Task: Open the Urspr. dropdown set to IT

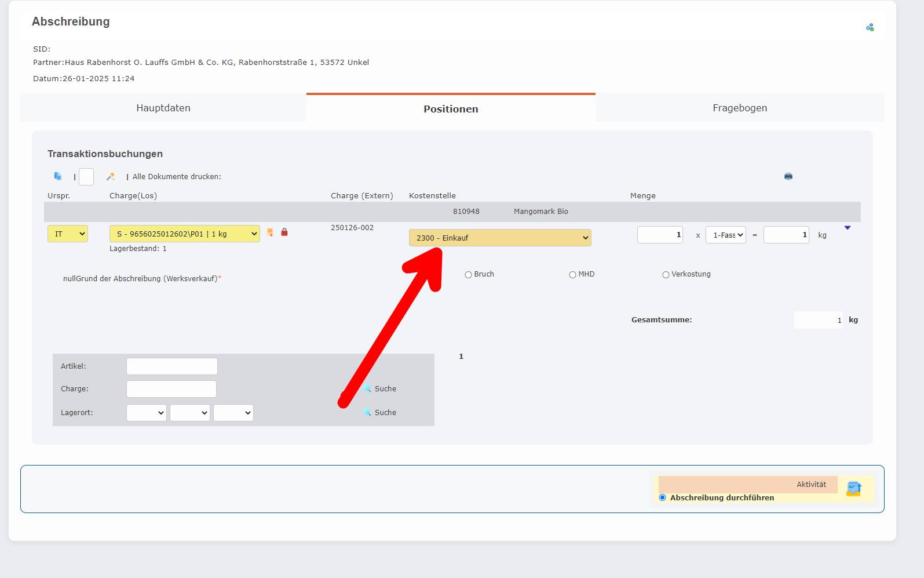Action: tap(68, 234)
